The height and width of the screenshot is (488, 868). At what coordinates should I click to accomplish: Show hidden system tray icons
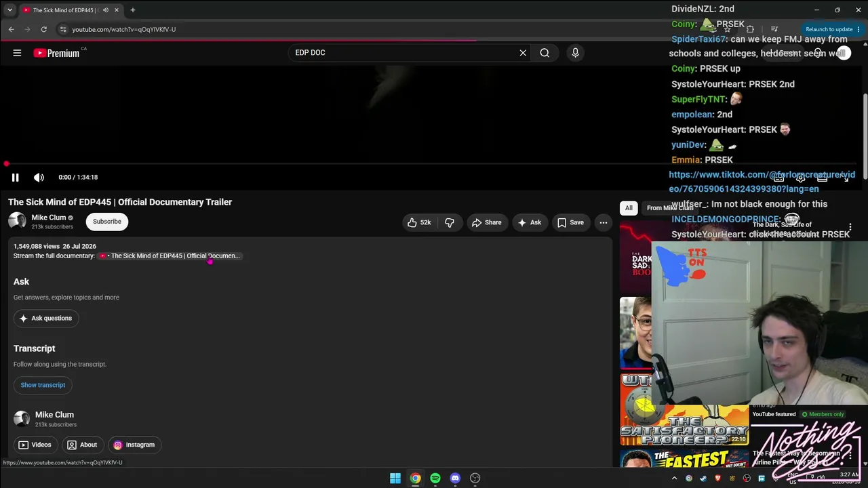coord(674,479)
